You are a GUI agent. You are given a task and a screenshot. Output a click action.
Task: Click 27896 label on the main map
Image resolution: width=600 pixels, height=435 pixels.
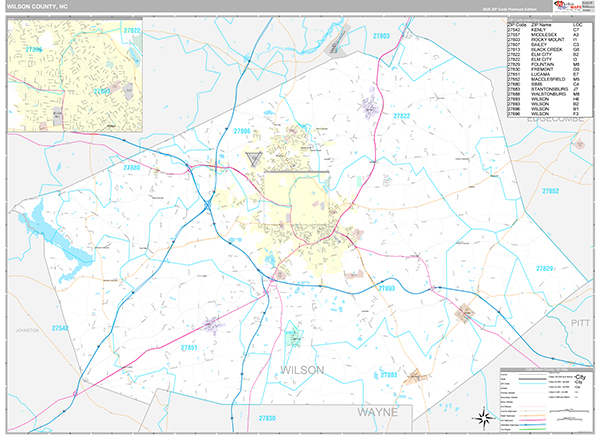point(242,131)
